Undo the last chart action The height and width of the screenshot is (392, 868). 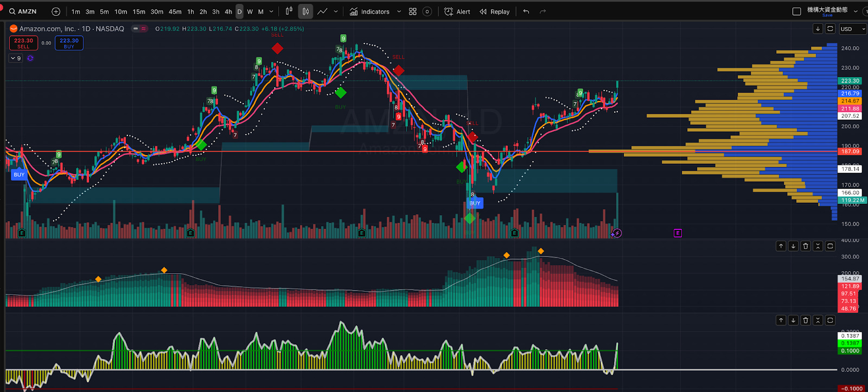[x=526, y=11]
